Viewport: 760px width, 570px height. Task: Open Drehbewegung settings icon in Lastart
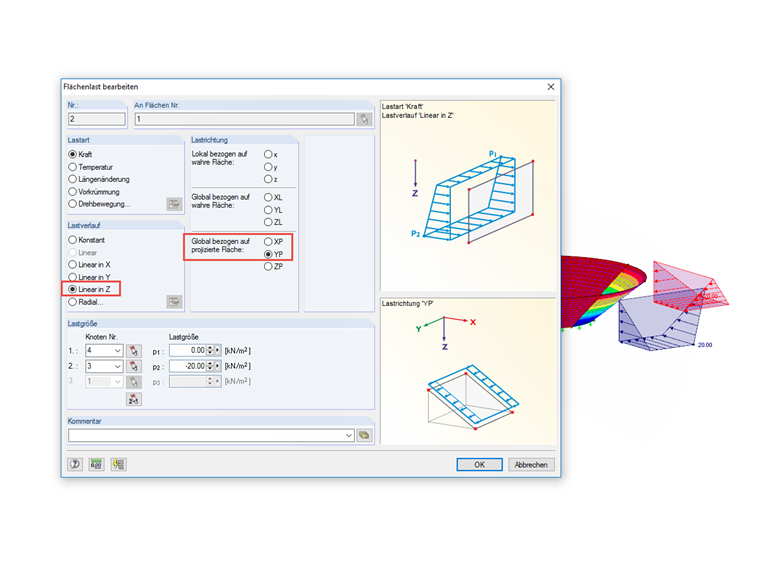coord(174,204)
